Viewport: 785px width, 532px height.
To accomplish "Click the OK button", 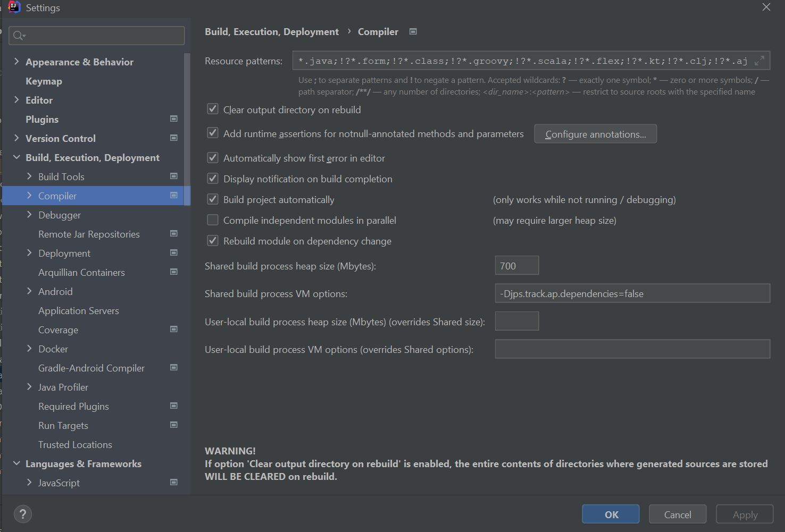I will tap(611, 514).
